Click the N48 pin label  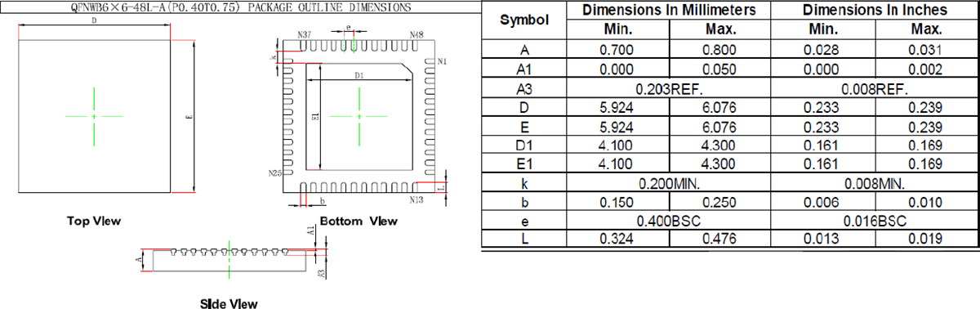point(416,35)
